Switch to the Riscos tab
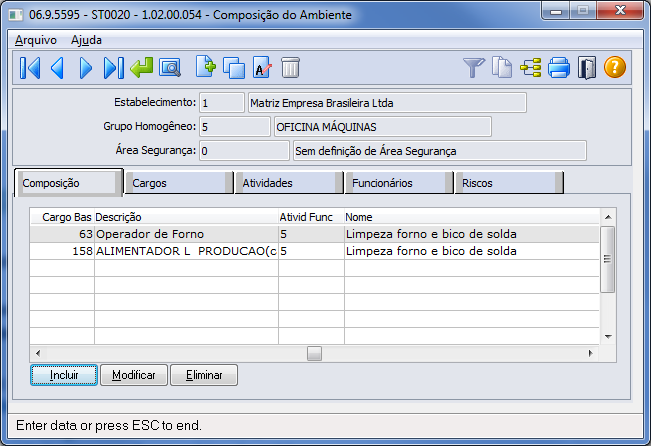The image size is (651, 446). click(509, 183)
